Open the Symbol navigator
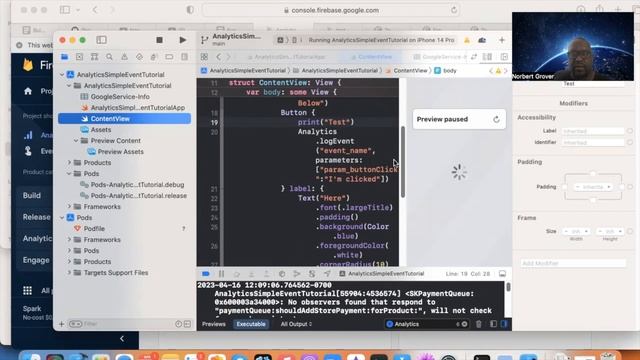Screen dimensions: 640x360 pyautogui.click(x=94, y=57)
